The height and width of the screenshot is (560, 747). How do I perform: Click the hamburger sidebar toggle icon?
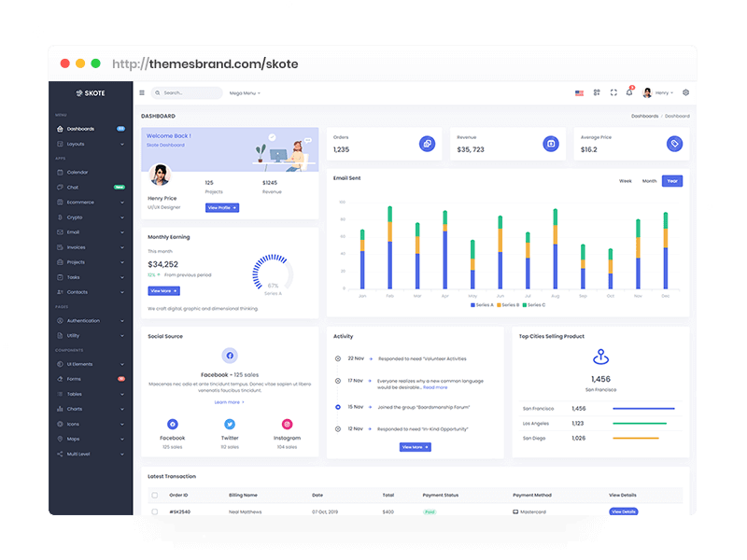tap(142, 93)
